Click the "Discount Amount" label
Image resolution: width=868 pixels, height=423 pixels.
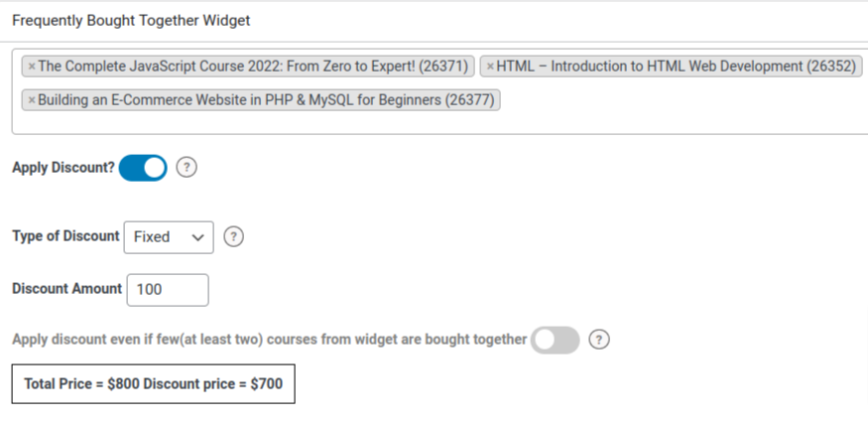point(66,289)
